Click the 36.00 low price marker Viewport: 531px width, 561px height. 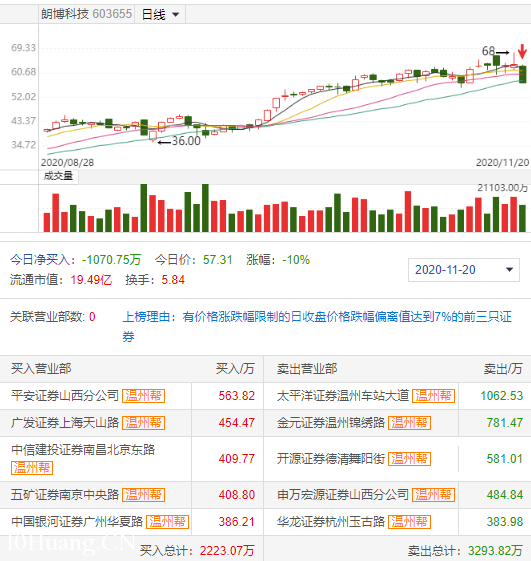tap(179, 141)
